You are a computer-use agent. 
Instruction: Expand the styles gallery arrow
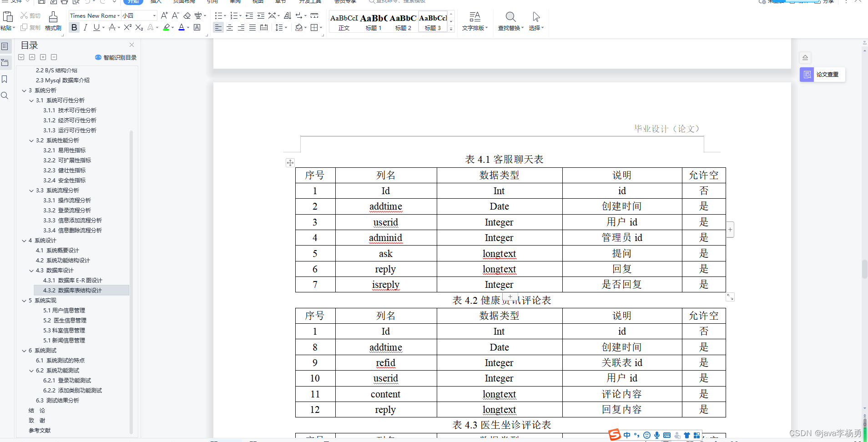click(451, 29)
